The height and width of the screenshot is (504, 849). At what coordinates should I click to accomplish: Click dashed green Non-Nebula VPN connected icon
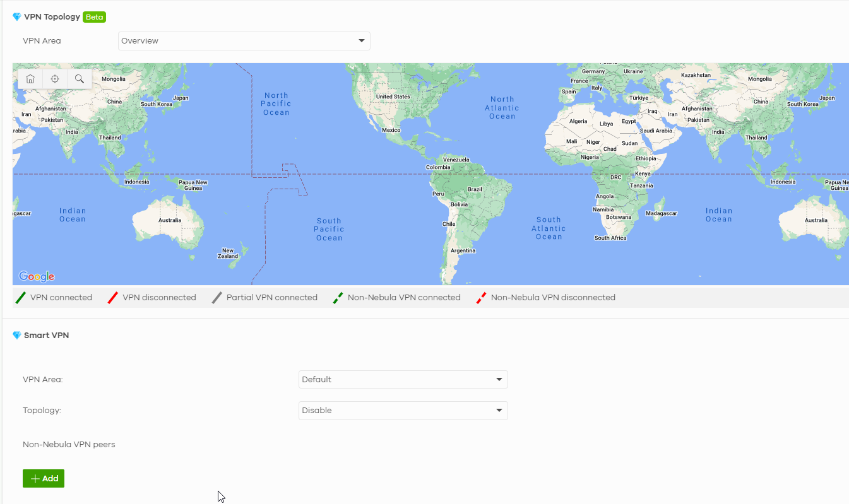coord(338,298)
